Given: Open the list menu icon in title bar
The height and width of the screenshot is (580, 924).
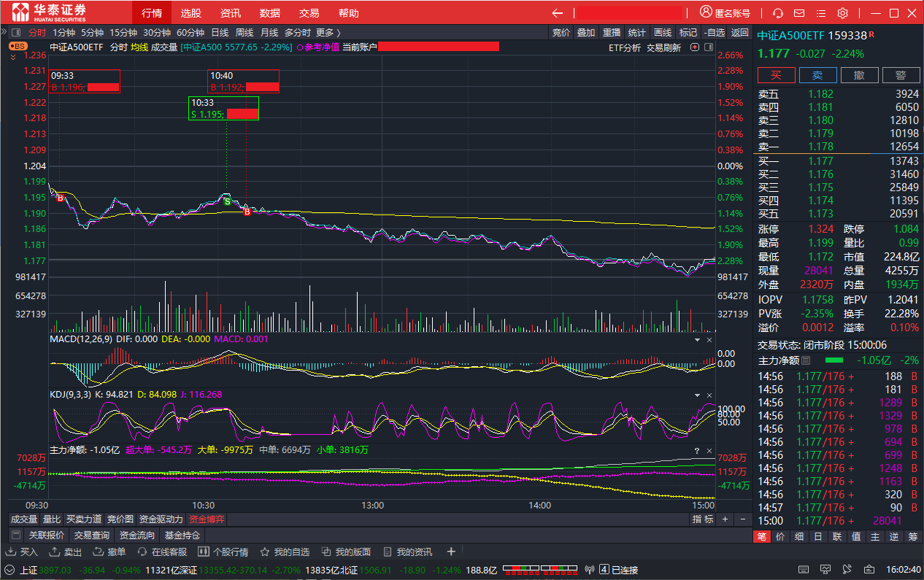Looking at the screenshot, I should tap(820, 13).
